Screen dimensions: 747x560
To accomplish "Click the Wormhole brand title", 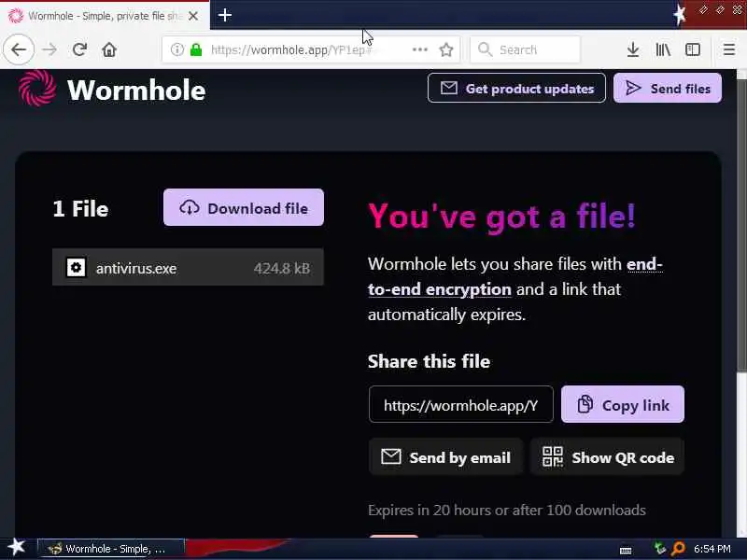I will 136,90.
